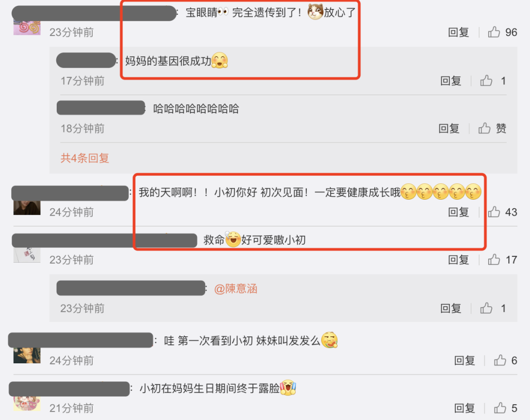The height and width of the screenshot is (420, 530).
Task: Like the comment with 43 likes
Action: [x=494, y=212]
